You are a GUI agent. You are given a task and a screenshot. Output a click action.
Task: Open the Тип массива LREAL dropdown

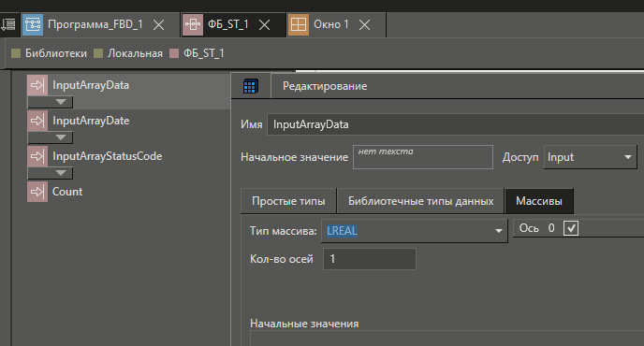[414, 231]
